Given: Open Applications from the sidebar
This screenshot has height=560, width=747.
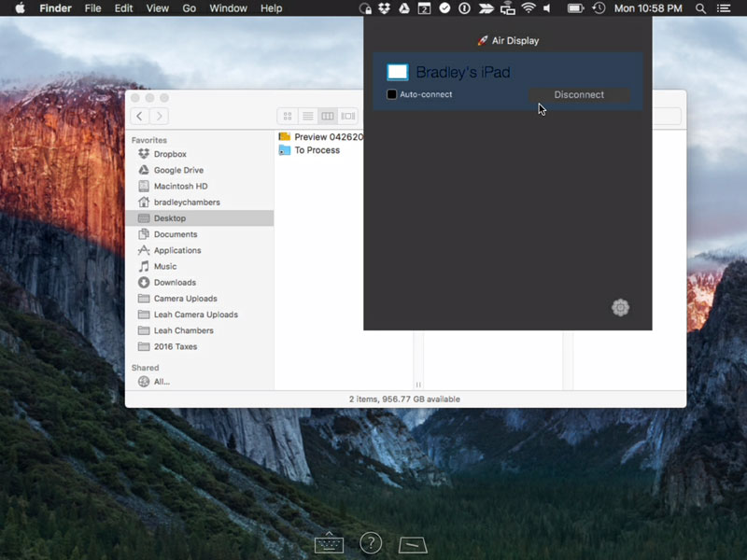Looking at the screenshot, I should pos(200,250).
